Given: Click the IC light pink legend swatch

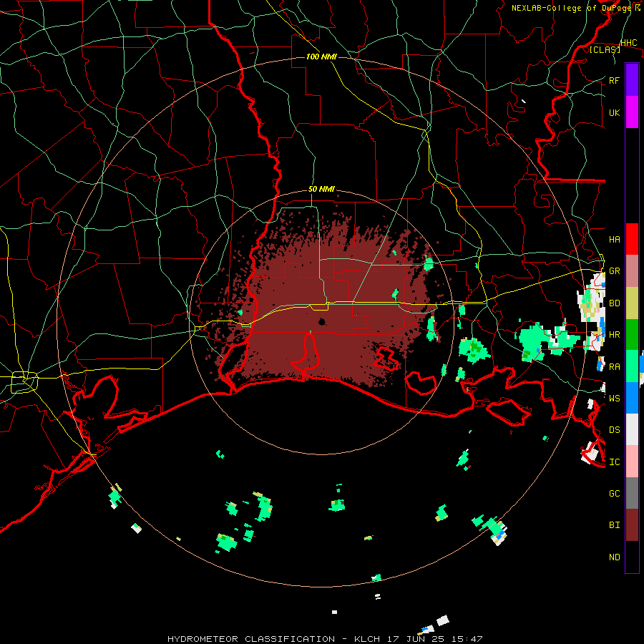Looking at the screenshot, I should click(x=632, y=462).
